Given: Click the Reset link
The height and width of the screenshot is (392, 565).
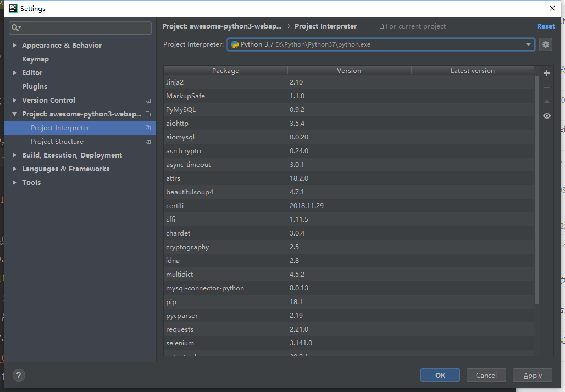Looking at the screenshot, I should 546,26.
